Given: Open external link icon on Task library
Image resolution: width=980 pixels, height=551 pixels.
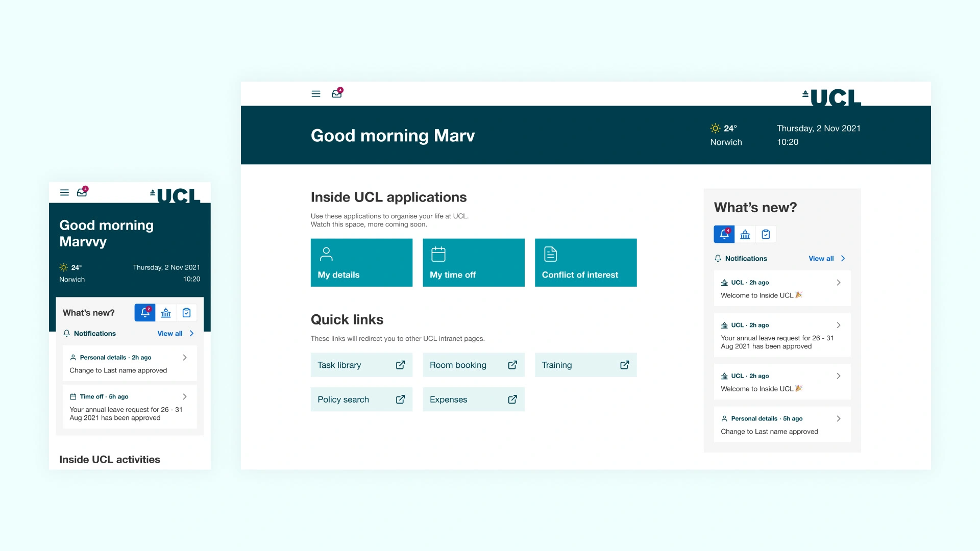Looking at the screenshot, I should coord(401,365).
